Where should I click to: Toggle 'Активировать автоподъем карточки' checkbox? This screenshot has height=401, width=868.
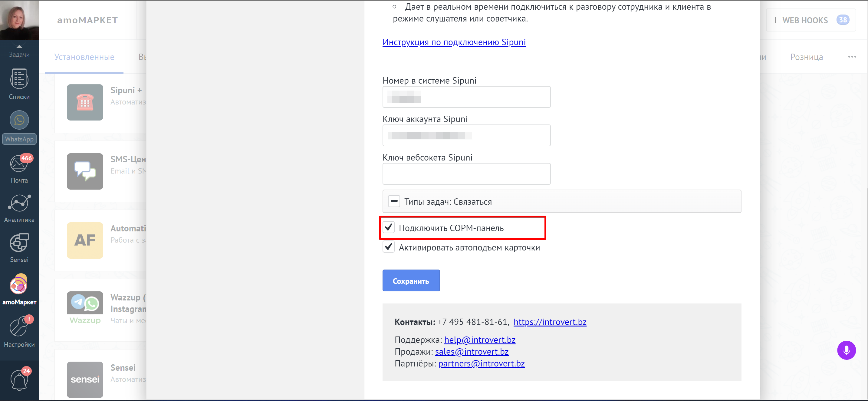[x=389, y=247]
